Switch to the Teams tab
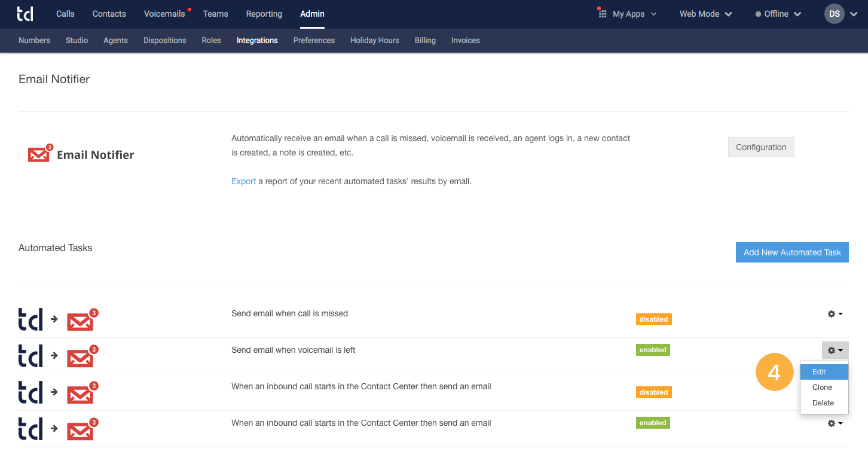 point(215,14)
